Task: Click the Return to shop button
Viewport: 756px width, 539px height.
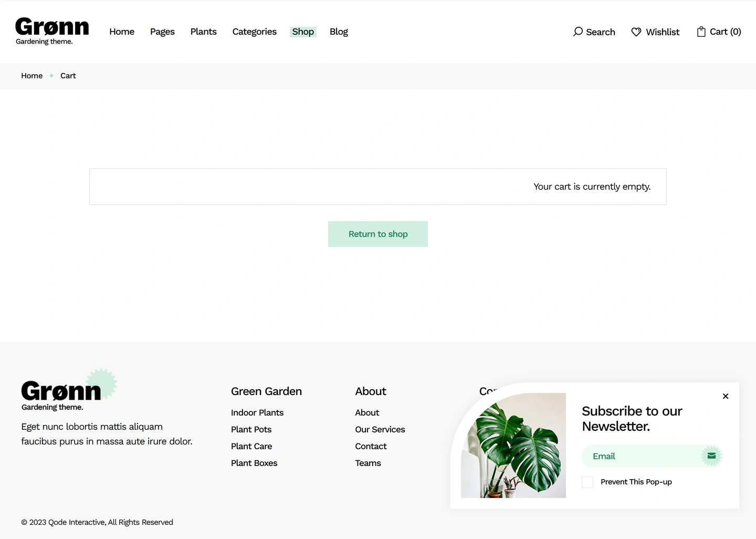Action: click(378, 234)
